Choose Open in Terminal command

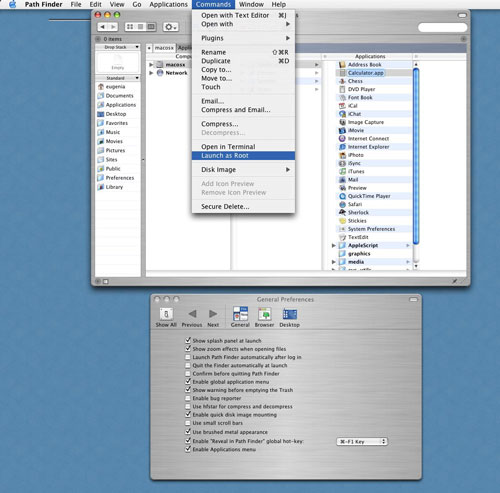243,147
